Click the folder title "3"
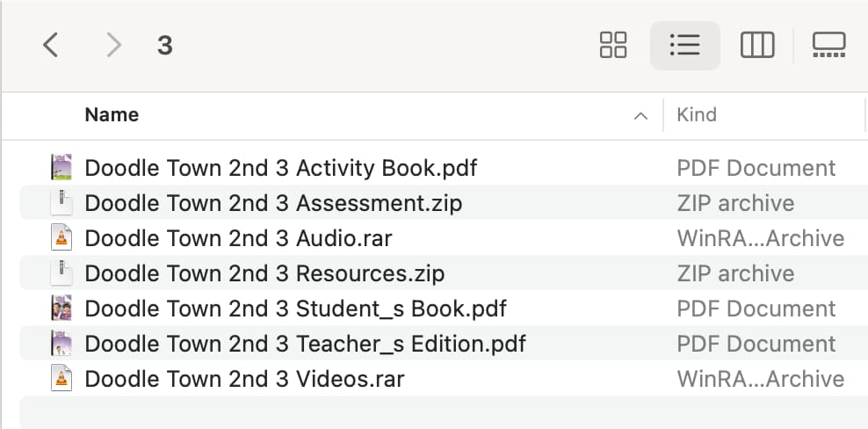 pos(165,46)
